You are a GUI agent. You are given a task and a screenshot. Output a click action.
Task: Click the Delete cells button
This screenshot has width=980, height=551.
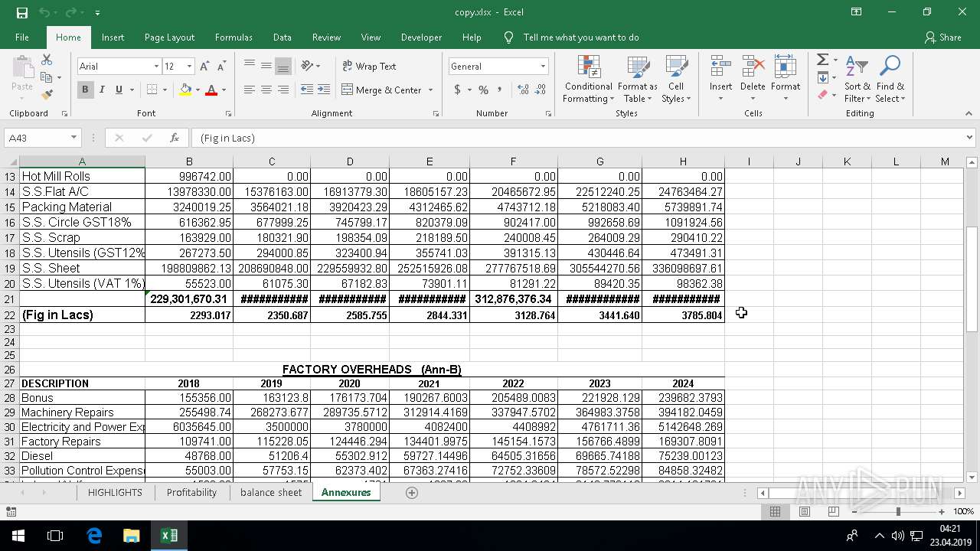[753, 79]
